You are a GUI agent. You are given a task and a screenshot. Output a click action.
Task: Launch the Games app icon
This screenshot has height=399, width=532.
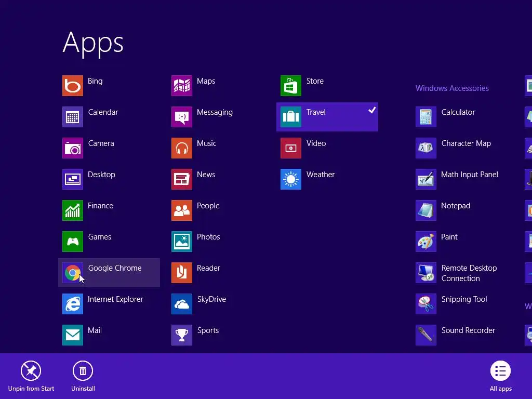tap(73, 242)
